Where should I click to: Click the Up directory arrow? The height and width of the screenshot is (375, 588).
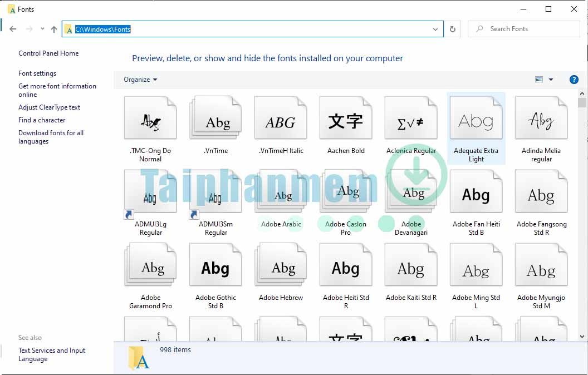point(54,29)
